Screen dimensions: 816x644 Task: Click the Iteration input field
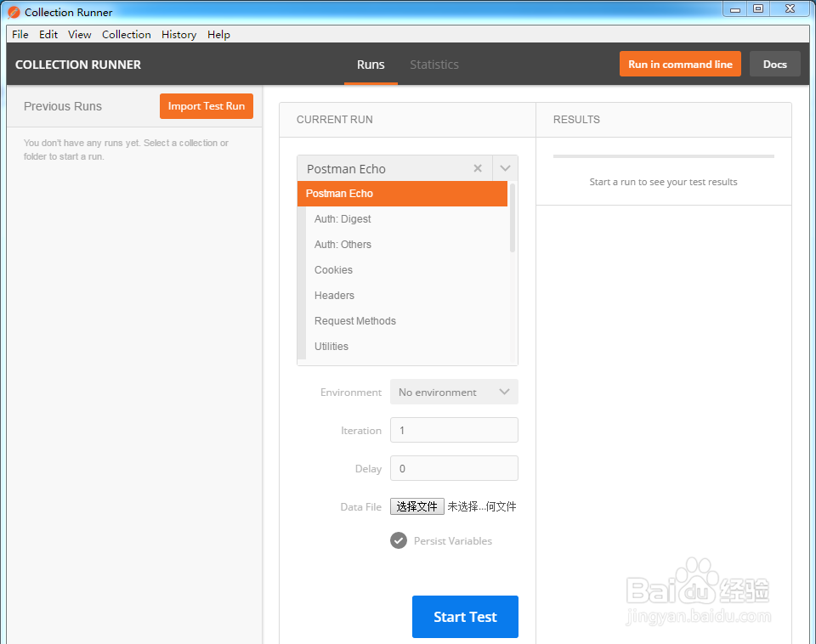(x=454, y=430)
